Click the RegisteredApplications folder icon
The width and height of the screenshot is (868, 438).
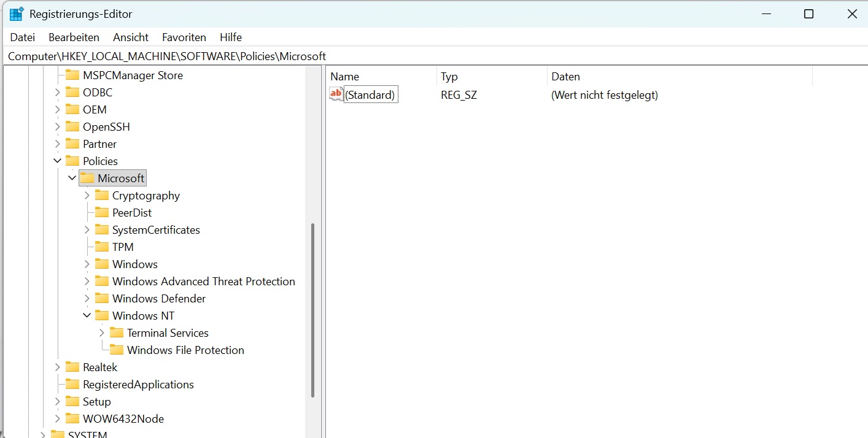72,385
